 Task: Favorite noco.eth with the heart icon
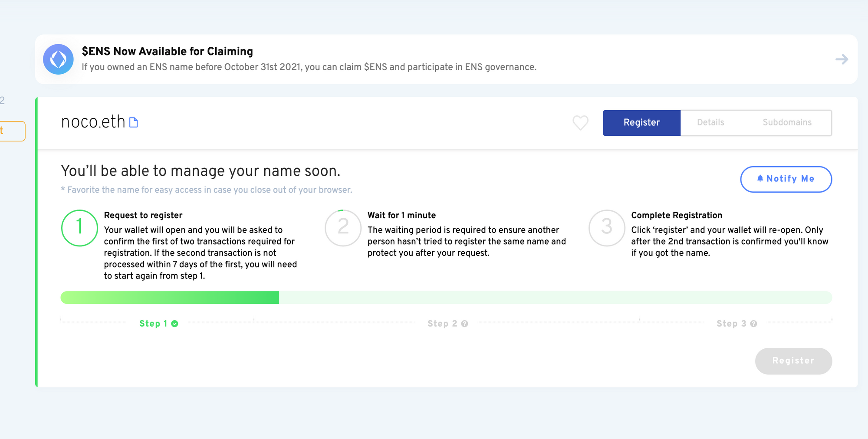pos(580,123)
